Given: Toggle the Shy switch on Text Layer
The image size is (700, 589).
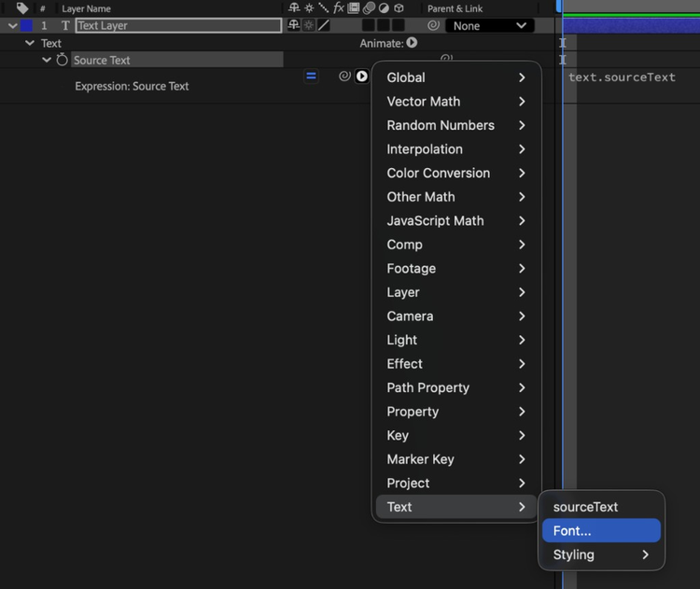Looking at the screenshot, I should click(294, 25).
